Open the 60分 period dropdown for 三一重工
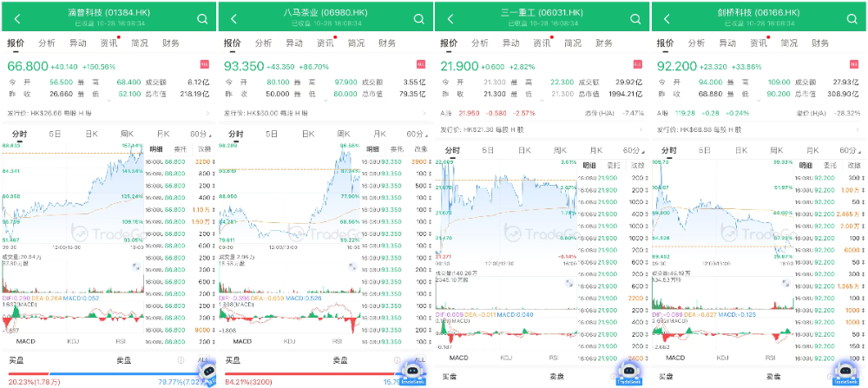 [x=635, y=150]
